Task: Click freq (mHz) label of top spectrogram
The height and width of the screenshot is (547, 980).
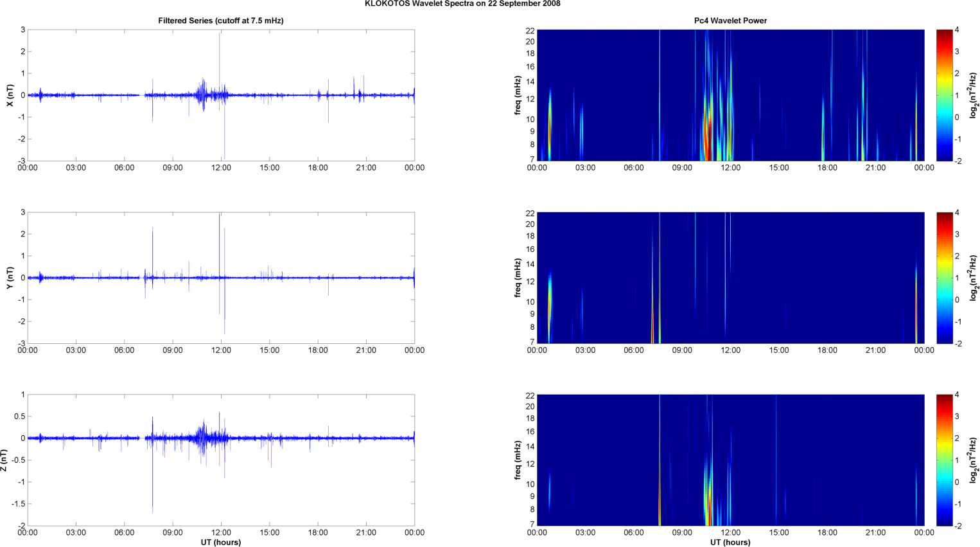Action: [518, 95]
